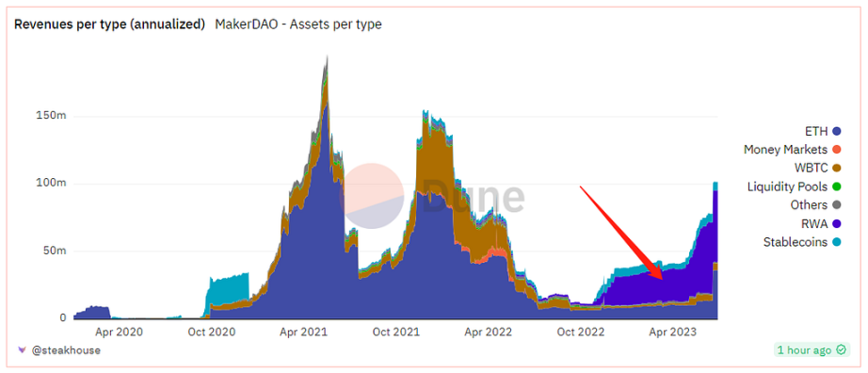Open 'Revenues per type (annualized)' title
This screenshot has height=373, width=868.
tap(109, 24)
